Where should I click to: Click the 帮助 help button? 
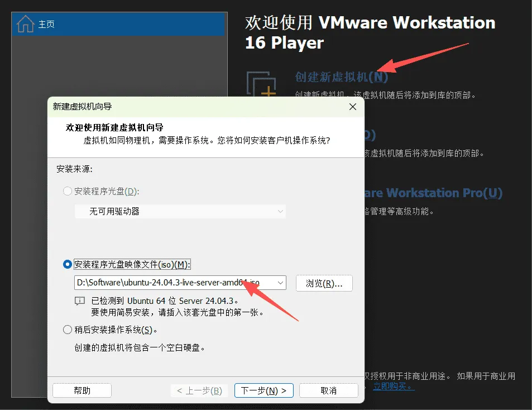82,390
